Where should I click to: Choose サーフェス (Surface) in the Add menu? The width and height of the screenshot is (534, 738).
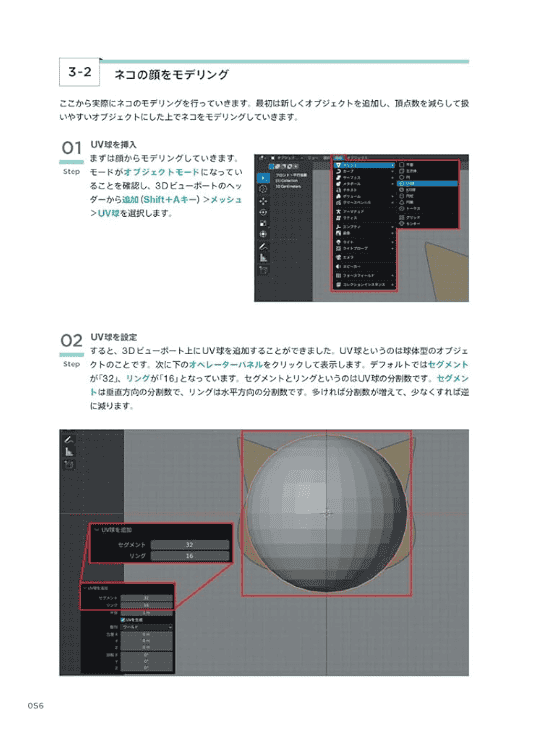(364, 177)
